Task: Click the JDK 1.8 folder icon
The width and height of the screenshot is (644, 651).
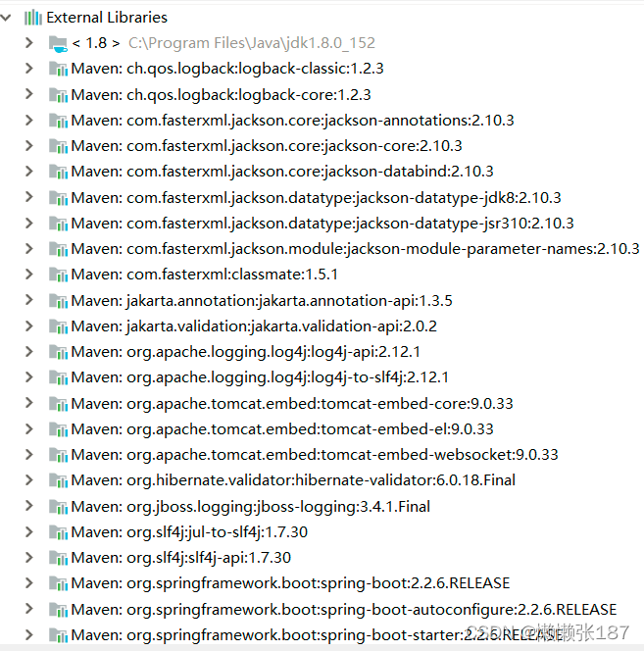Action: [x=58, y=43]
